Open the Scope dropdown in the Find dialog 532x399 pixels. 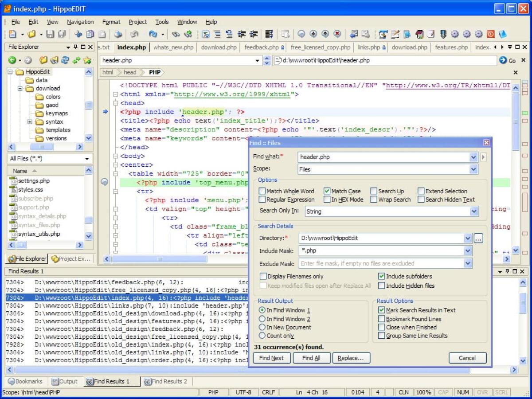point(473,169)
